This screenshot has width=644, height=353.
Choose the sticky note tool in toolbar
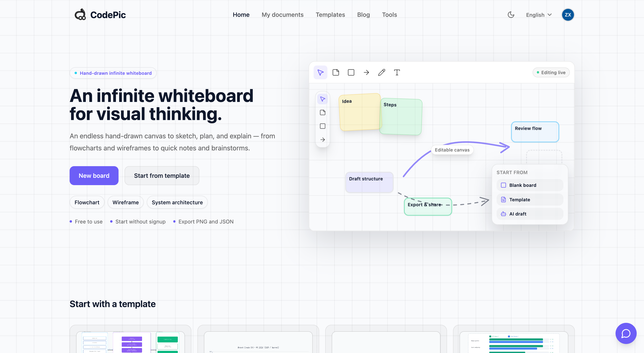click(x=336, y=72)
